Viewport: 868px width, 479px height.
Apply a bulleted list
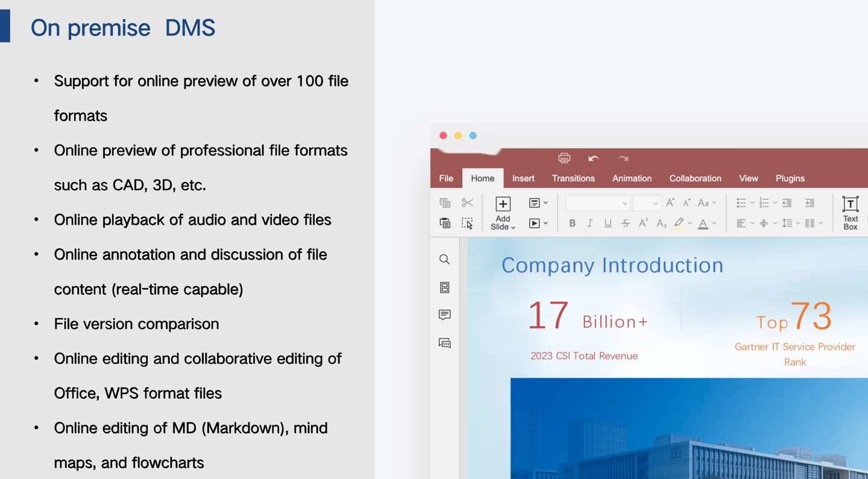[x=741, y=203]
